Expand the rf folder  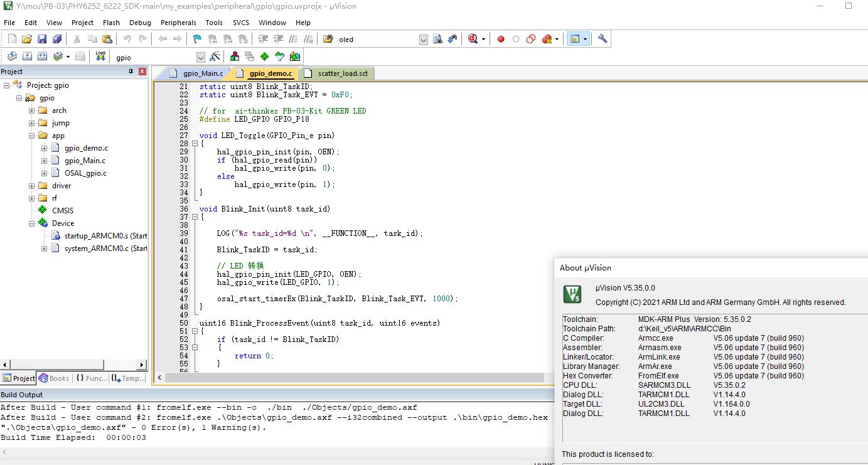[31, 198]
